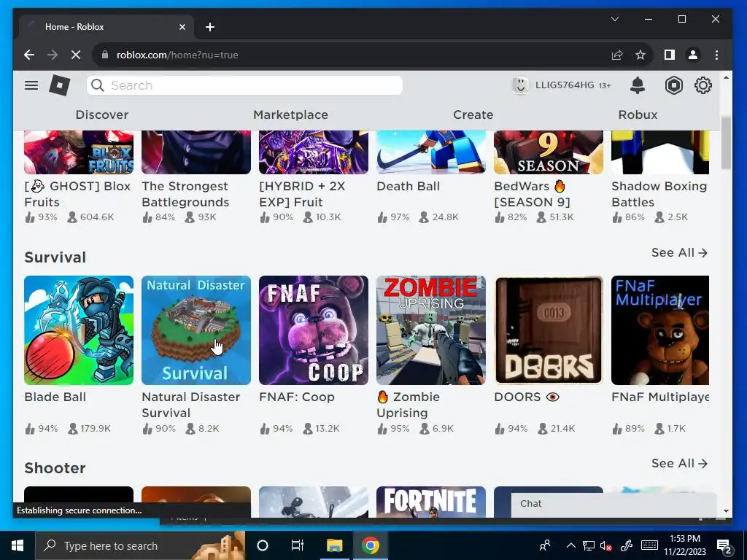
Task: Open the BedWars Season 9 thumbnail
Action: (x=549, y=152)
